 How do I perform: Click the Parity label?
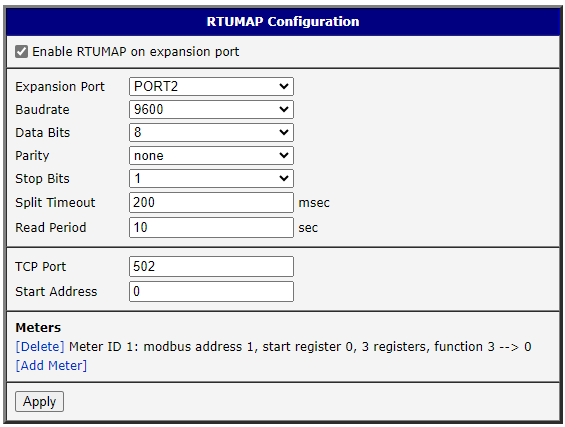coord(32,156)
